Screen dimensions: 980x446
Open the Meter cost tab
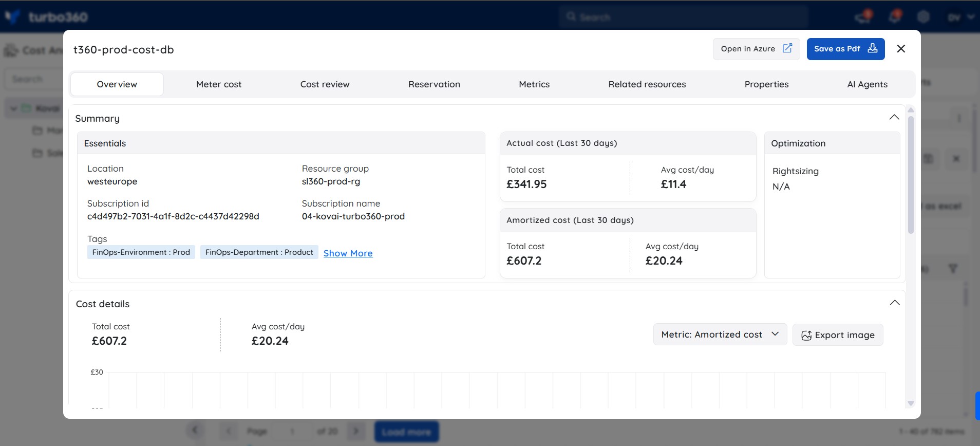coord(219,84)
